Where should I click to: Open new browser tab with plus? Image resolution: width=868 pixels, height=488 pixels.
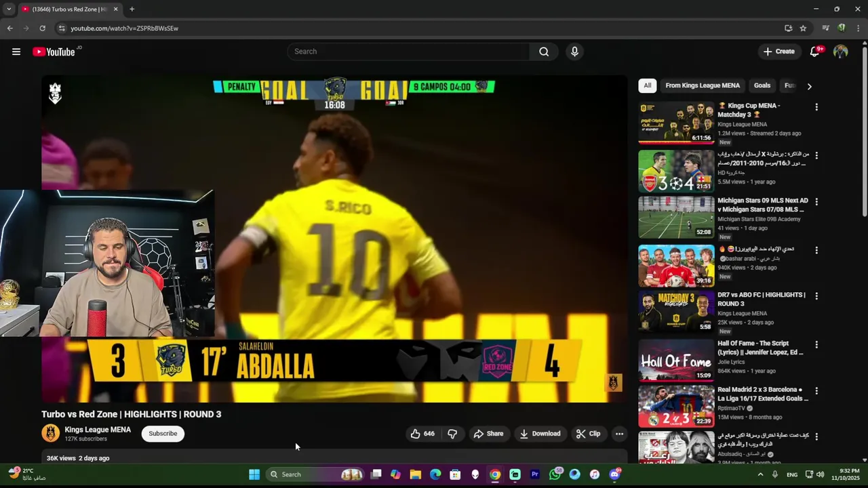pos(132,9)
